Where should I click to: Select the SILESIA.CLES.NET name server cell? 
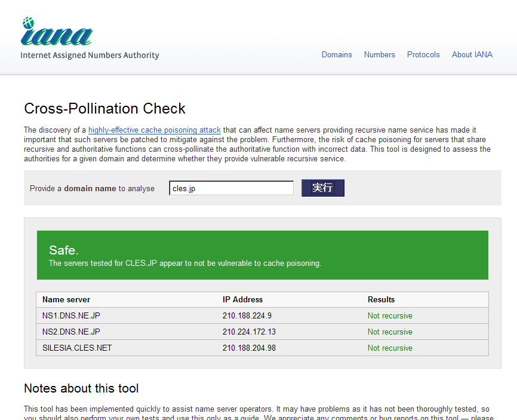coord(77,348)
